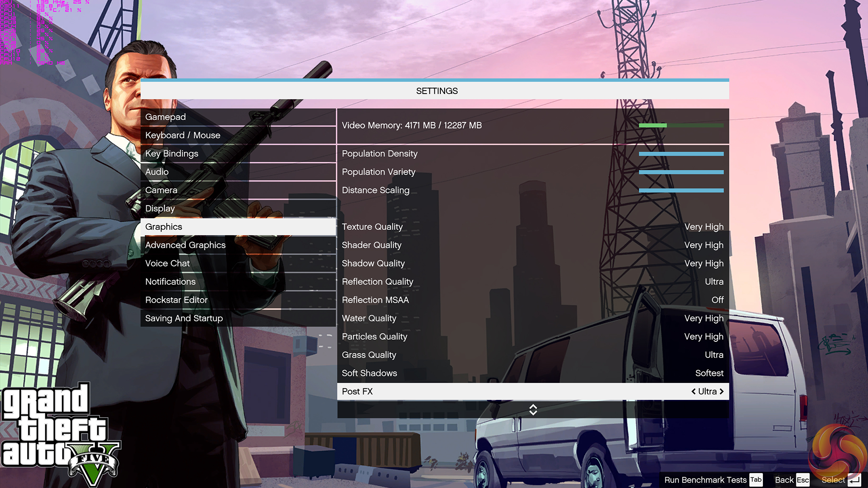868x488 pixels.
Task: Click the right arrow beside Post FX Ultra
Action: [721, 391]
